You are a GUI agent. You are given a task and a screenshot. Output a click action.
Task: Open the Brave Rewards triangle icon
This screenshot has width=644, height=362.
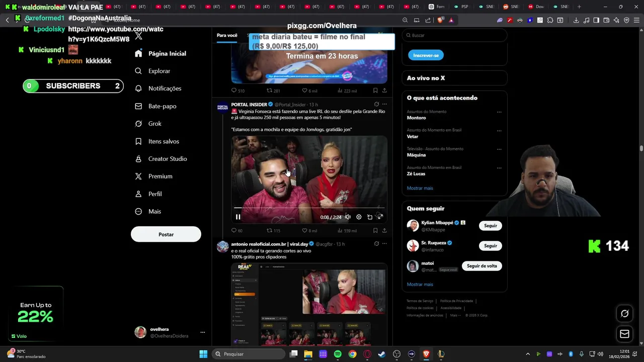tap(451, 20)
